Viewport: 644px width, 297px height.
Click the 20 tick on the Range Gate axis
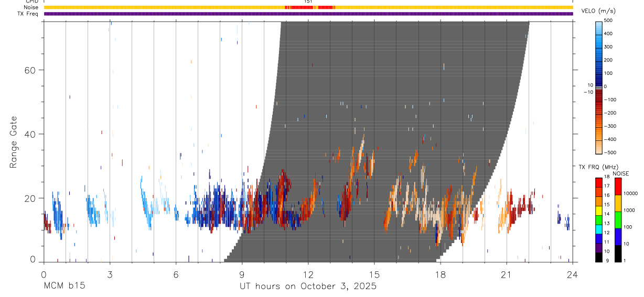click(x=29, y=198)
